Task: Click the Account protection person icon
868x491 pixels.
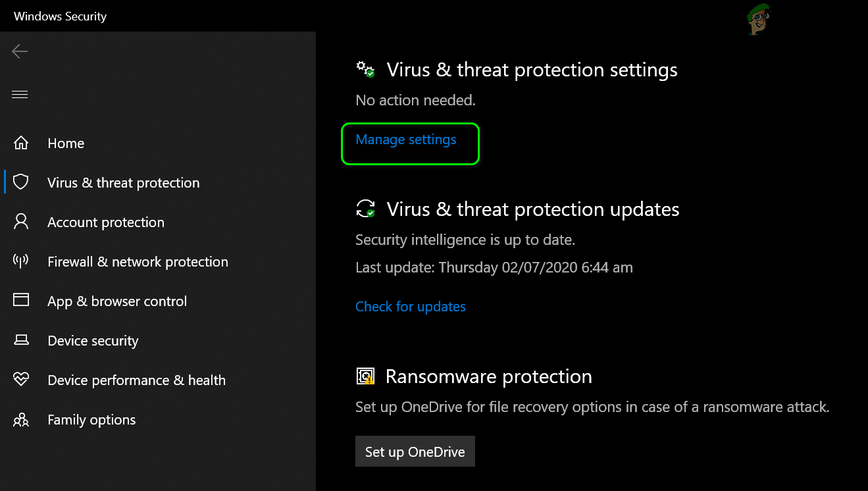Action: point(21,222)
